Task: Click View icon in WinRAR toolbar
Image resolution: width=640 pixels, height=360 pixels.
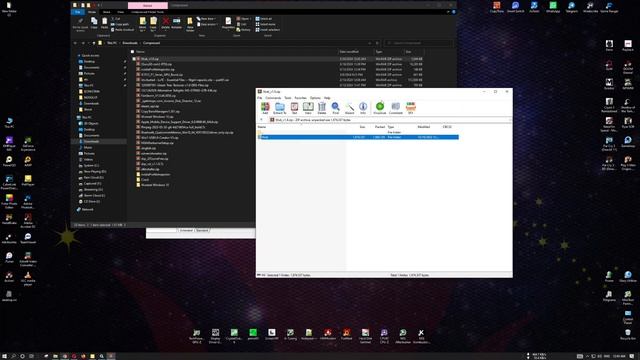Action: tap(308, 108)
